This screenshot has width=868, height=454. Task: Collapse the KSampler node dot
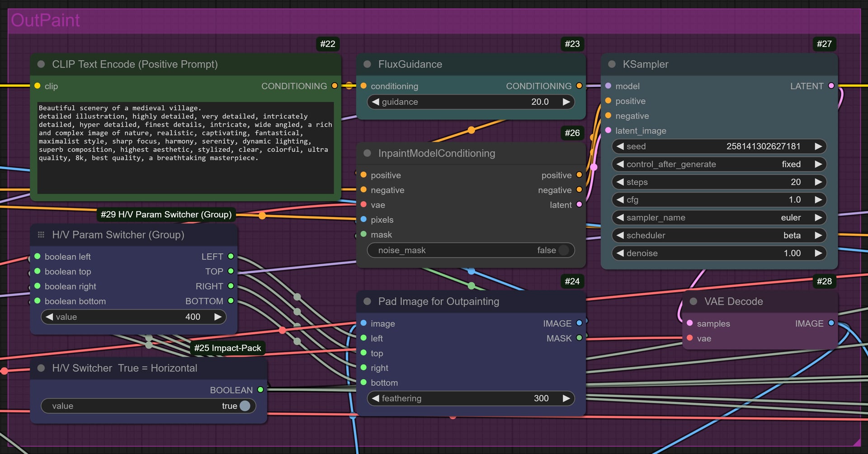[612, 64]
